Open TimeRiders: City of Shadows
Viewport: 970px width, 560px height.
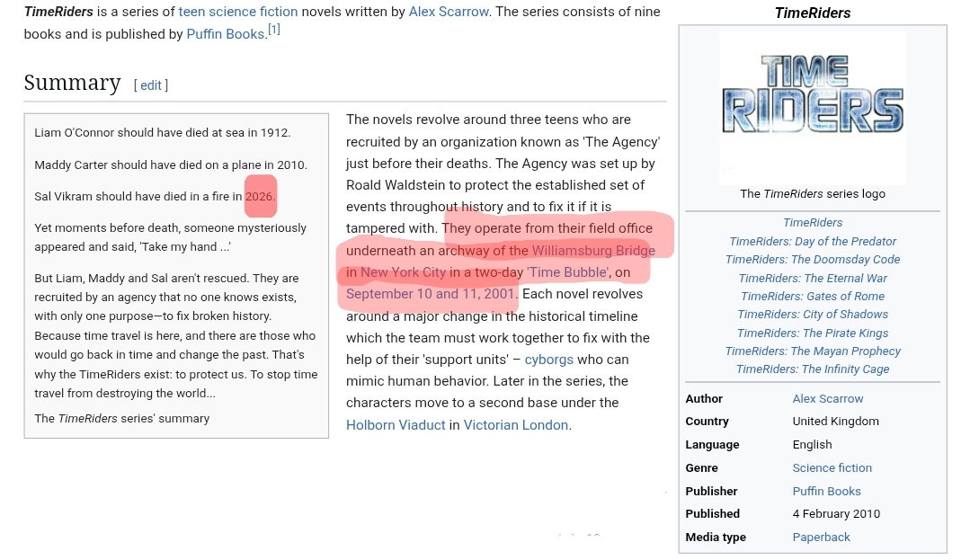(813, 315)
